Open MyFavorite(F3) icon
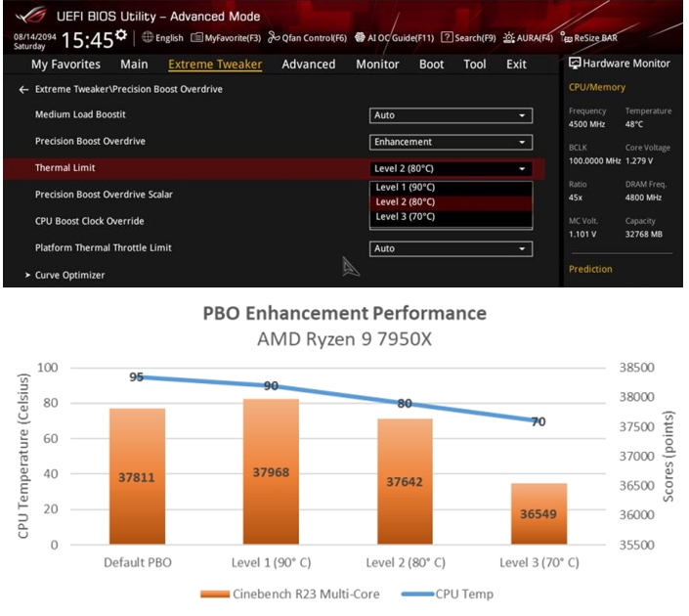Viewport: 689px width, 616px height. tap(196, 38)
